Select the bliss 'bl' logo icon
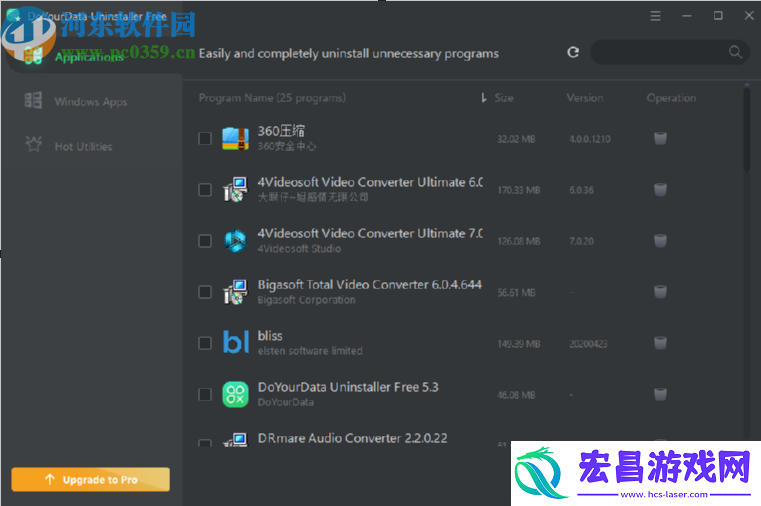The width and height of the screenshot is (761, 506). click(236, 342)
